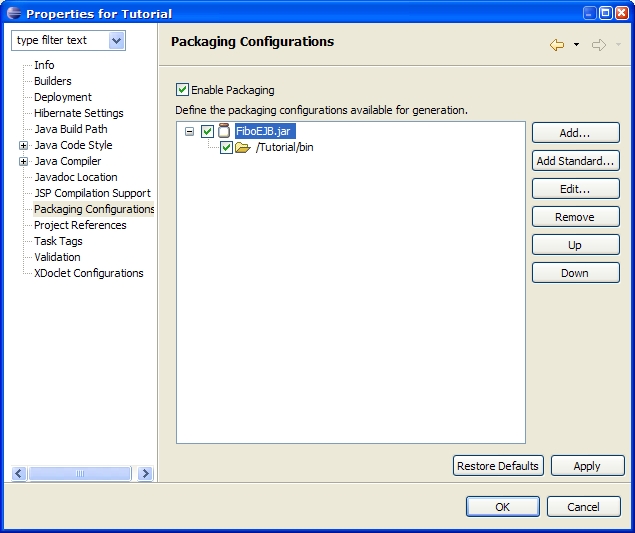Collapse the FiboEJB.jar tree node
The image size is (635, 533).
tap(189, 131)
